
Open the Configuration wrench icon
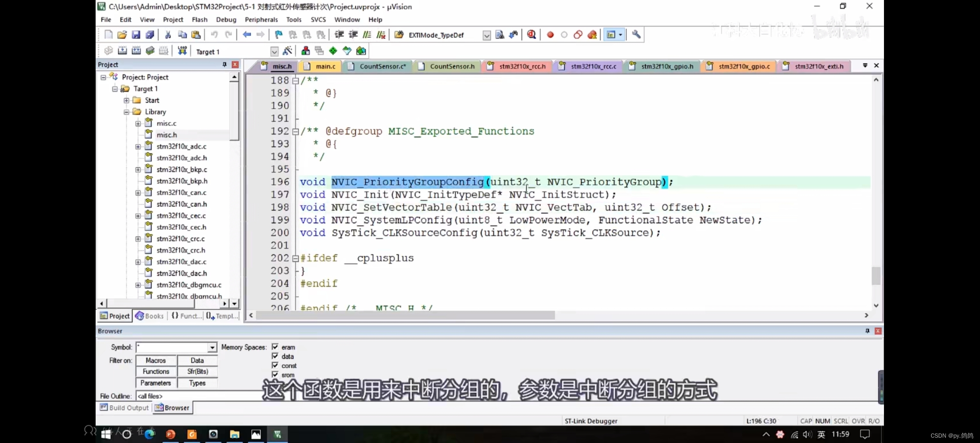637,35
